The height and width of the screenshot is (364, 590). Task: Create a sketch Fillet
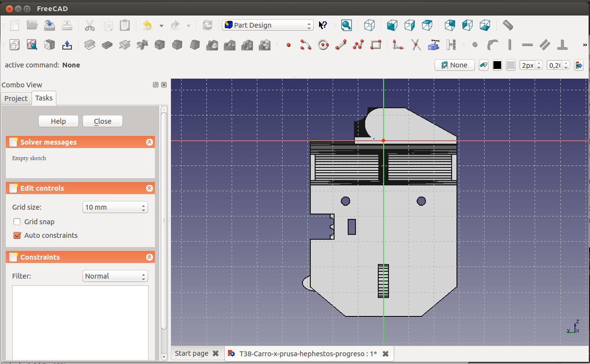point(398,45)
